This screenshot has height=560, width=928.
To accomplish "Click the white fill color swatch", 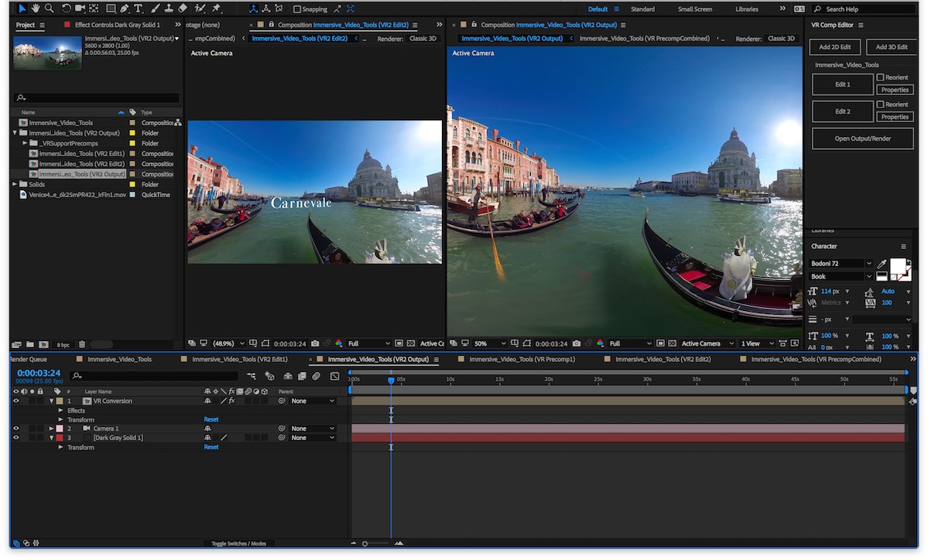I will (898, 266).
